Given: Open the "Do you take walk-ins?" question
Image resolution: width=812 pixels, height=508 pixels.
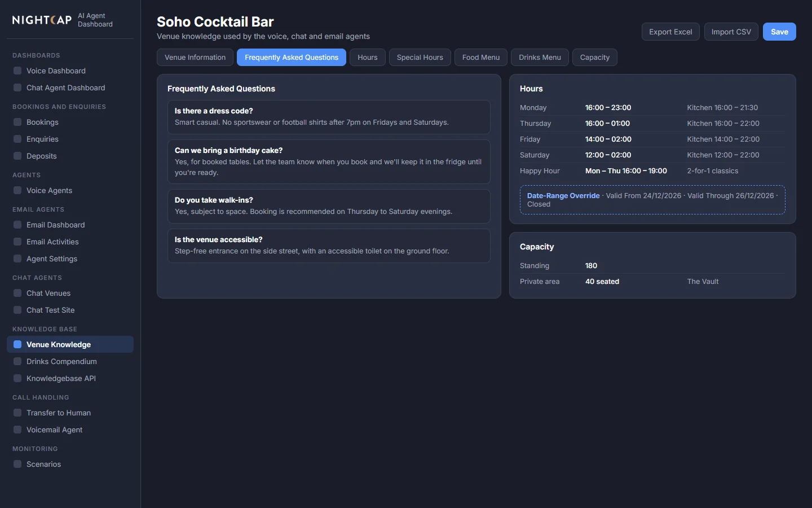Looking at the screenshot, I should [329, 206].
